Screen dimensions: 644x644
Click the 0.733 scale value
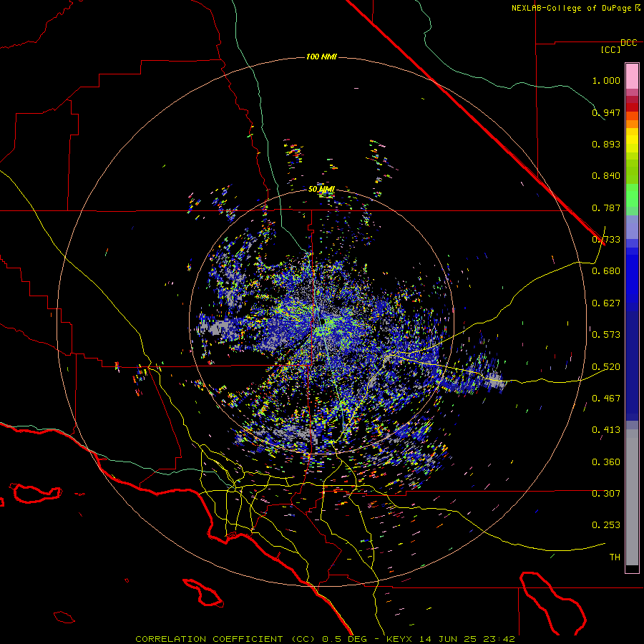click(x=606, y=240)
